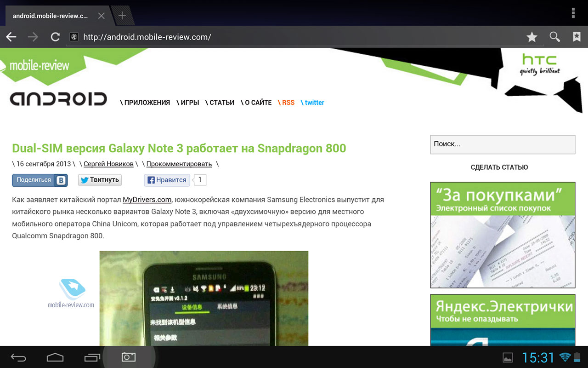Open the MyDrivers.com link
This screenshot has height=368, width=588.
point(147,200)
